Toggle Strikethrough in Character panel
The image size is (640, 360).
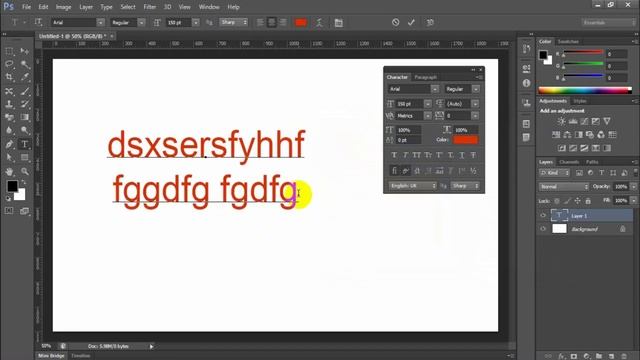(473, 156)
